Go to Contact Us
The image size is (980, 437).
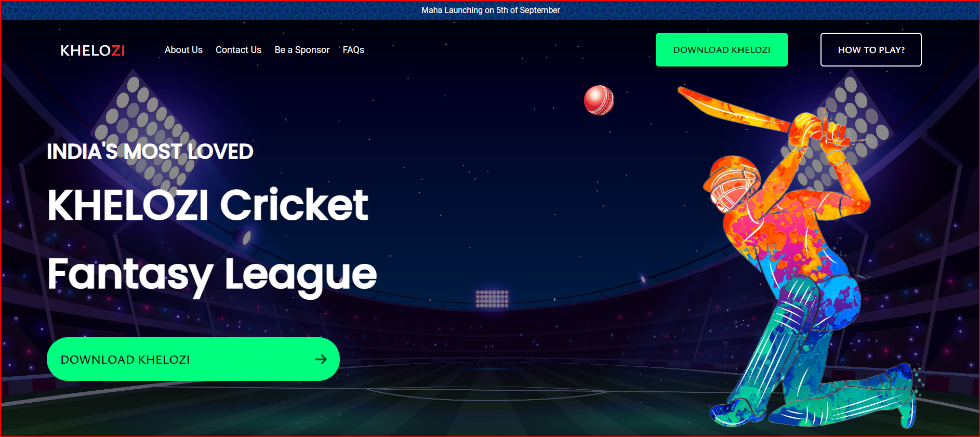click(239, 50)
